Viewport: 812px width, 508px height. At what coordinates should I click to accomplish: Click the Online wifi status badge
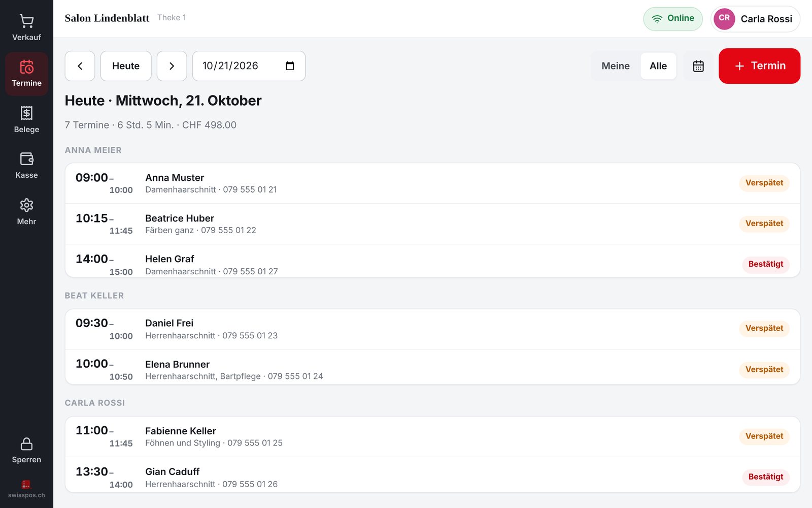(x=673, y=19)
